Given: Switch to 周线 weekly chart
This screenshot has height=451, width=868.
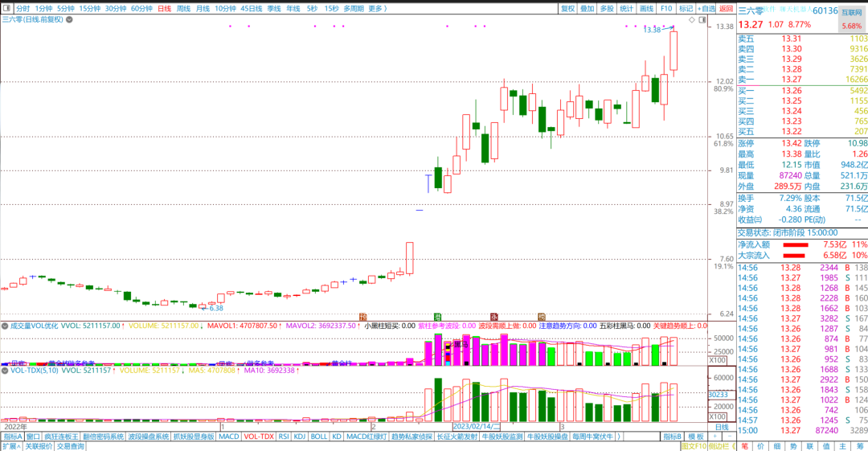Looking at the screenshot, I should click(x=183, y=9).
